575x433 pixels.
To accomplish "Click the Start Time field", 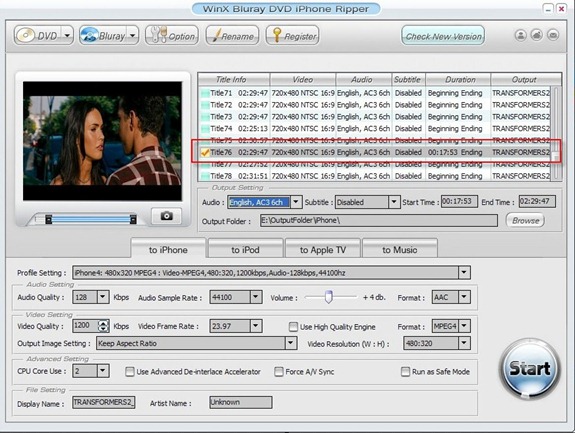I will point(459,201).
